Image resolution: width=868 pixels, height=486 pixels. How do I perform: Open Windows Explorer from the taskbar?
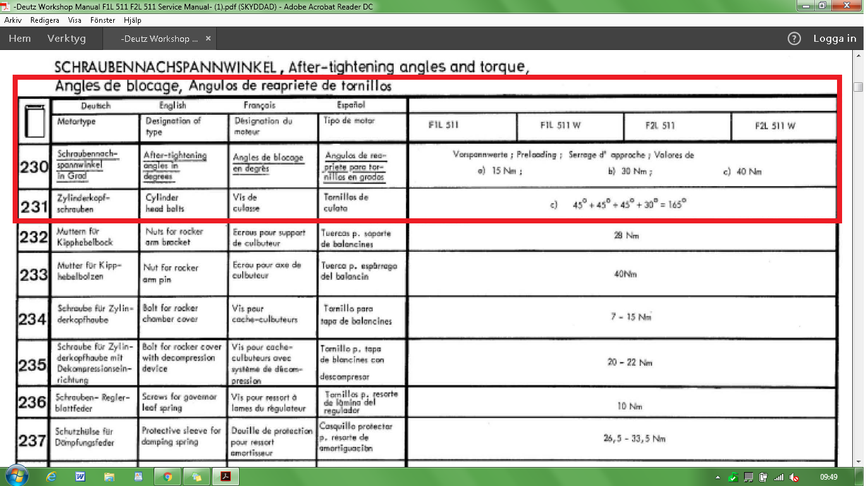coord(109,476)
